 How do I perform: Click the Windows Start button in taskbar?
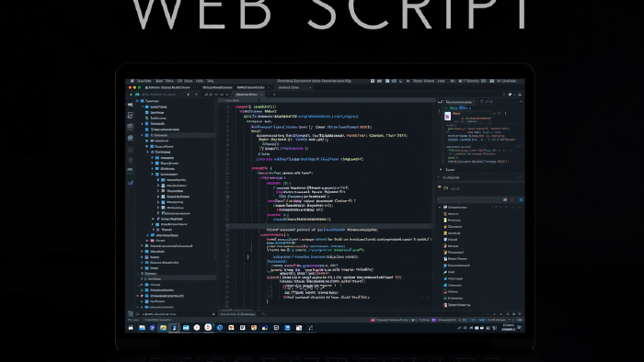click(131, 328)
